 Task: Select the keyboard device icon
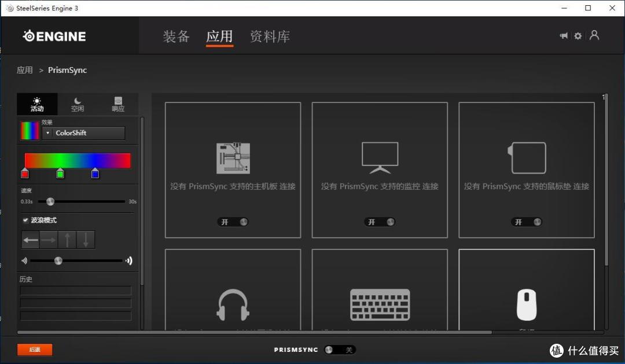[x=380, y=305]
